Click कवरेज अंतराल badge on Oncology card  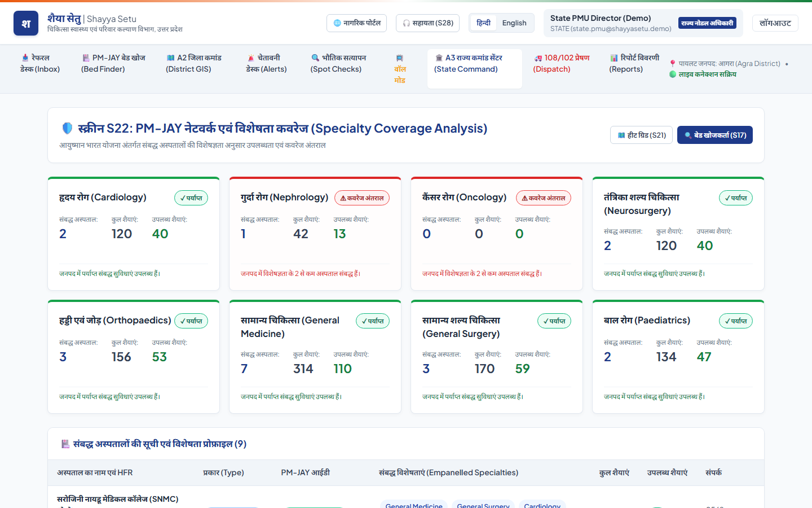click(544, 198)
